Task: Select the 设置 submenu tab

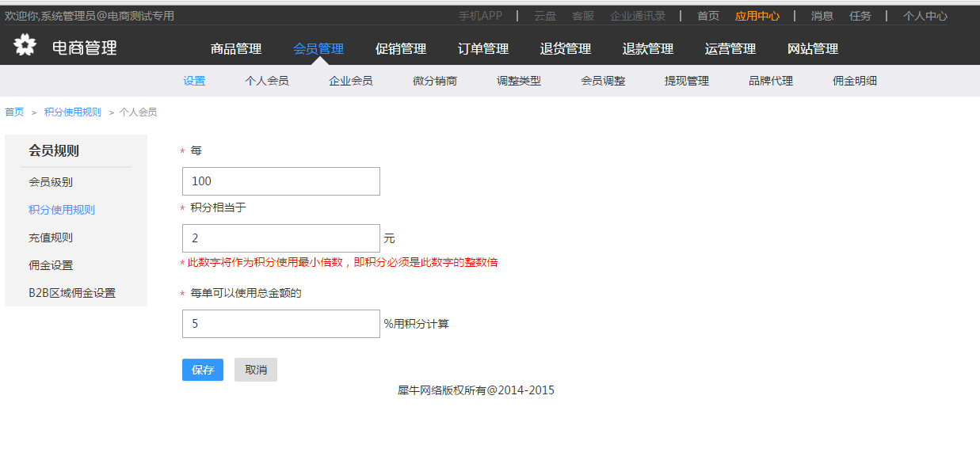Action: point(194,81)
